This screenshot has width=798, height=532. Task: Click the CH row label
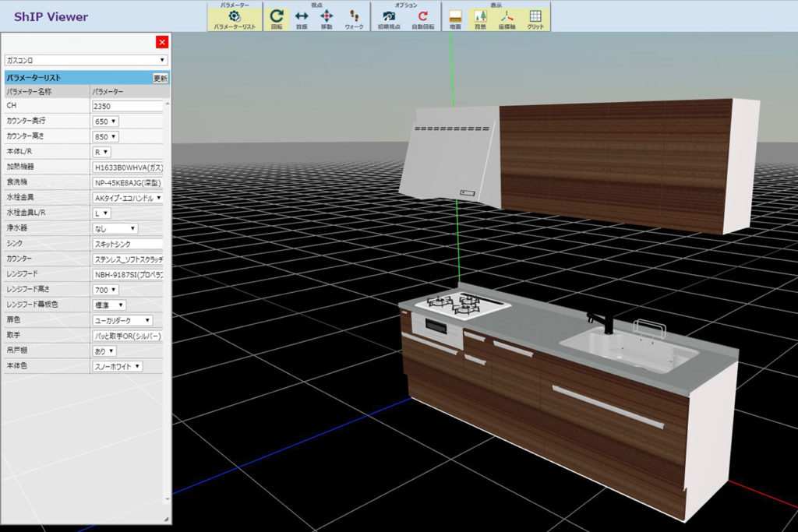coord(11,105)
